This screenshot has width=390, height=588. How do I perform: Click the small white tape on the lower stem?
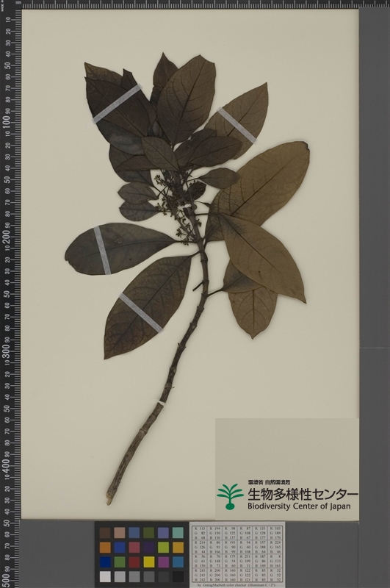[162, 403]
